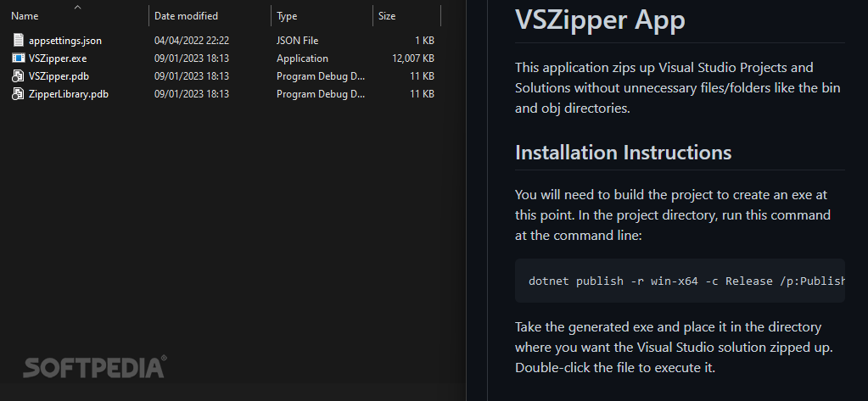Image resolution: width=868 pixels, height=401 pixels.
Task: Click the VSZipper.pdb file name
Action: 59,75
